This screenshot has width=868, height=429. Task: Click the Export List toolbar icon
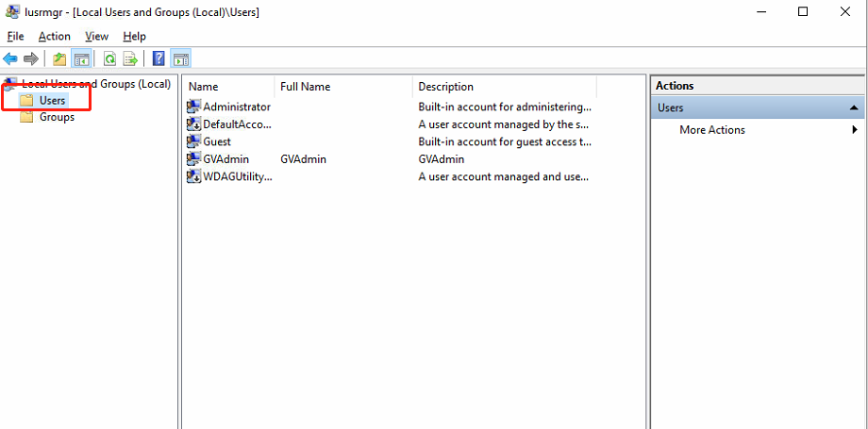pyautogui.click(x=130, y=58)
